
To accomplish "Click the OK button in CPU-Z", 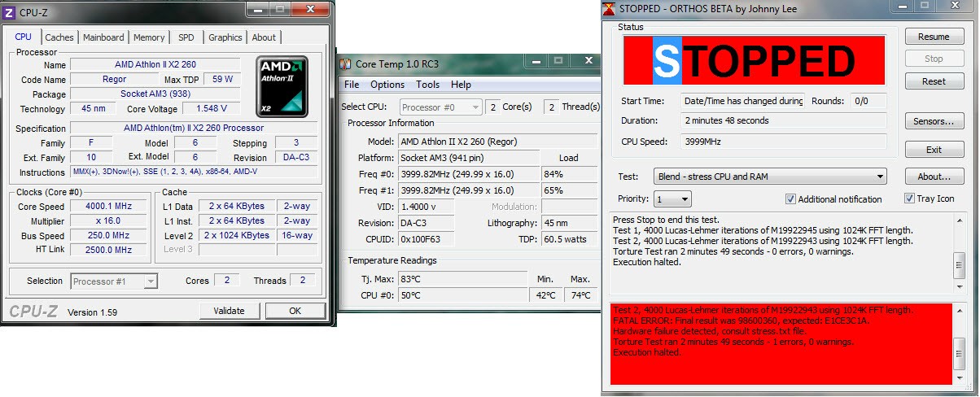I will tap(295, 311).
